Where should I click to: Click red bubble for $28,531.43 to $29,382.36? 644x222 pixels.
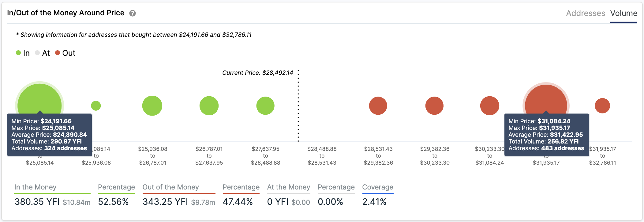378,106
